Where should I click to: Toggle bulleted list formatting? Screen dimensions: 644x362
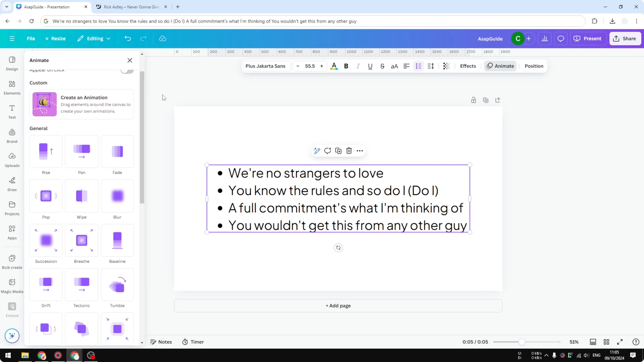point(418,66)
